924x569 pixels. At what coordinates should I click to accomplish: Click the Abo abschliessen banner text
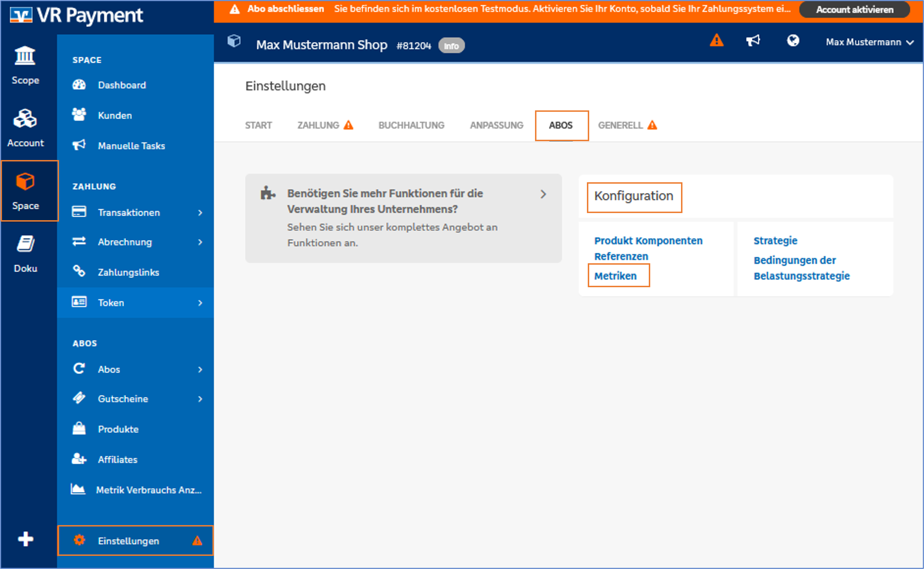[x=285, y=9]
